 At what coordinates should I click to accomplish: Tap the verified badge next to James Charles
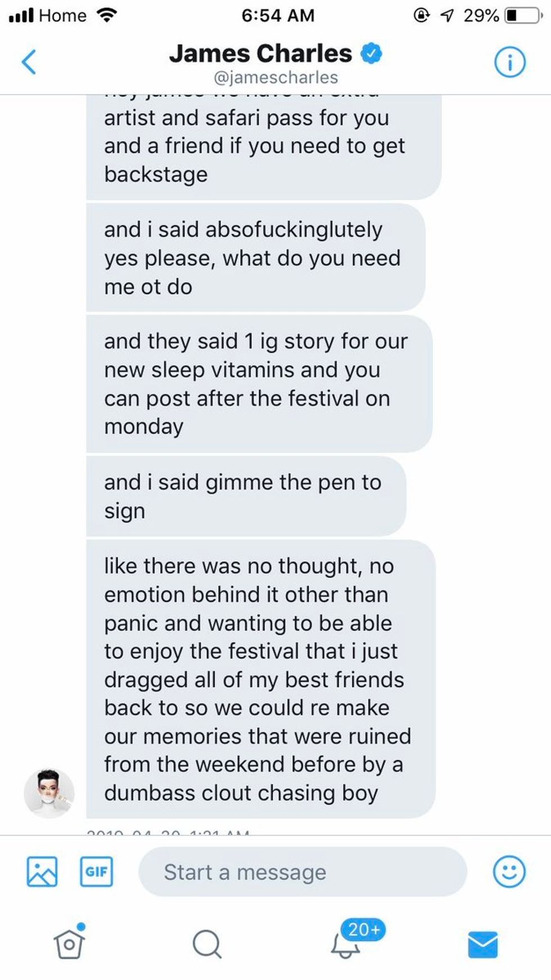point(371,53)
